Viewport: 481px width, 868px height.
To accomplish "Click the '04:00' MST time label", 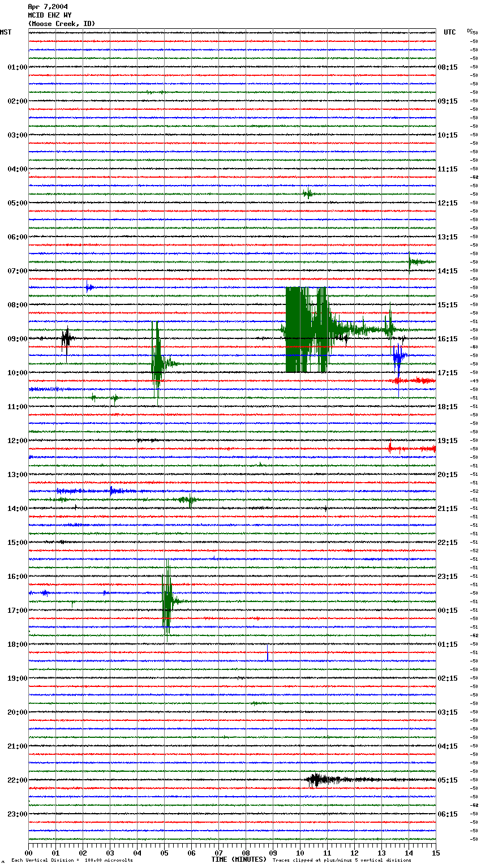I will tap(18, 169).
